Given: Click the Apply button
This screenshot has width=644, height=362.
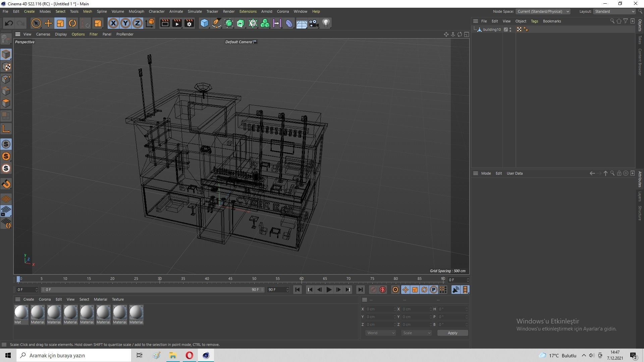Looking at the screenshot, I should pos(452,333).
